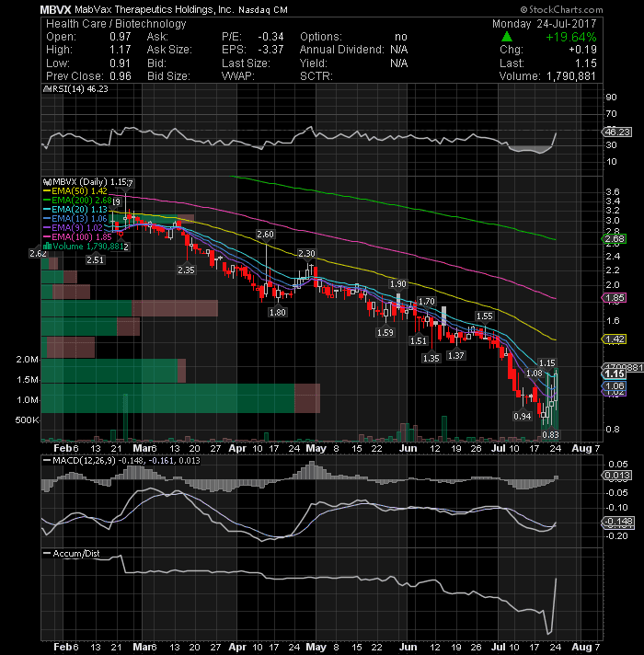Click the 'EMA(9) 1.02' legend entry
This screenshot has height=655, width=644.
tap(77, 228)
